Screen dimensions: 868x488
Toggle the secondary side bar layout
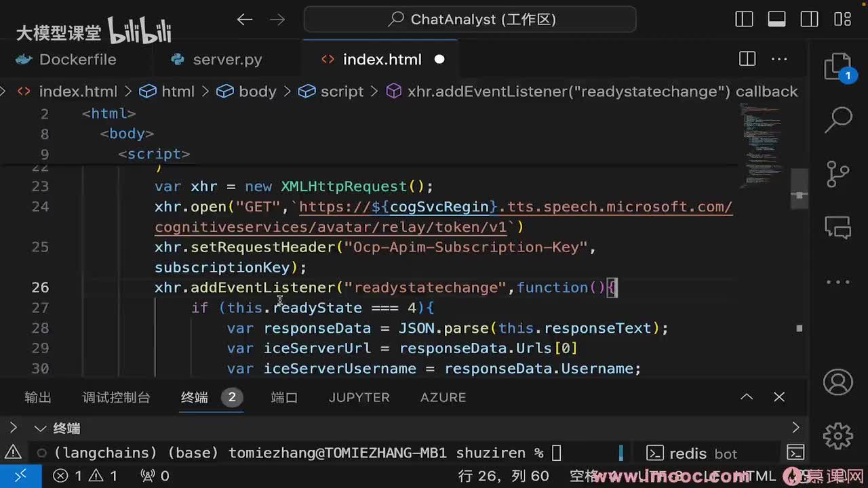point(809,19)
